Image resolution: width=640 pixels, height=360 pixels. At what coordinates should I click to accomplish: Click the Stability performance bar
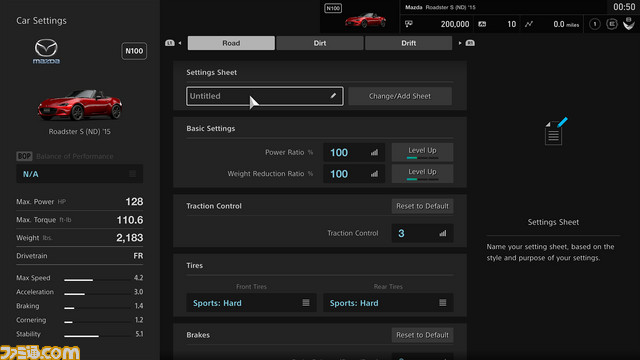tap(97, 336)
